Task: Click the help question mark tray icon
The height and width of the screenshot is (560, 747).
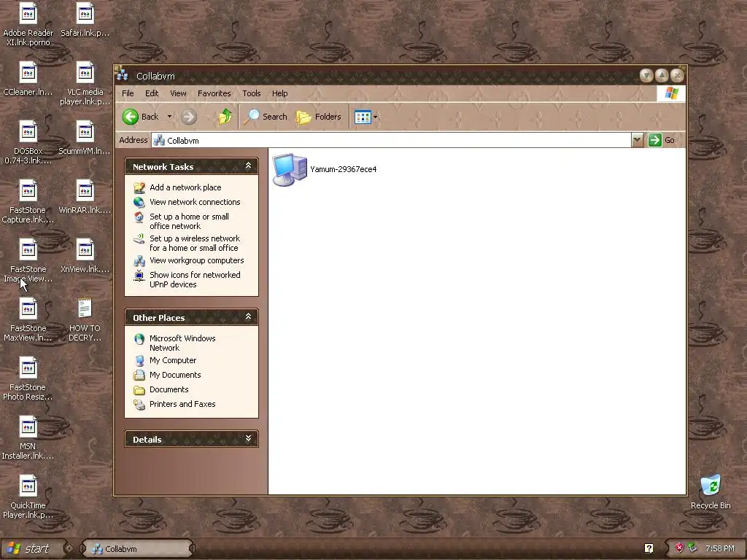Action: coord(649,548)
